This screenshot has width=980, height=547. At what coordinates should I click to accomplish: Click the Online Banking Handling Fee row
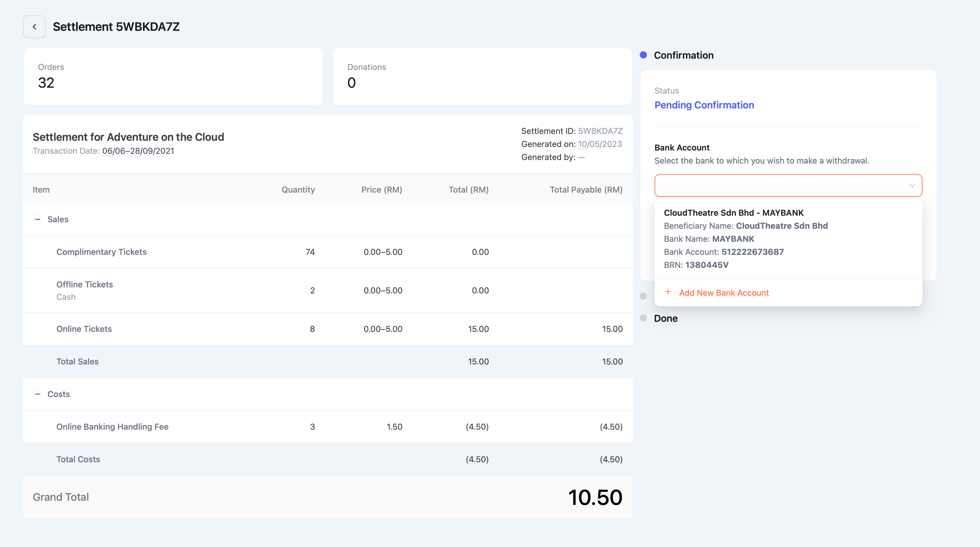click(112, 427)
